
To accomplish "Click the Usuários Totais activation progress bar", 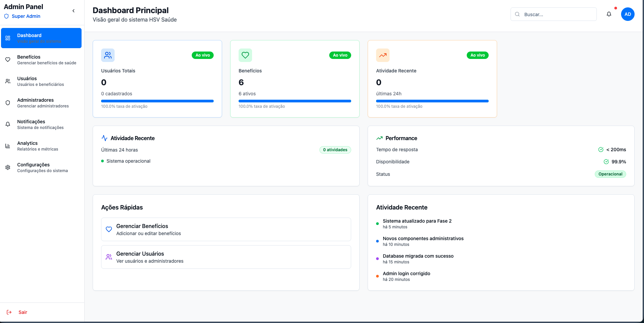I will (157, 101).
